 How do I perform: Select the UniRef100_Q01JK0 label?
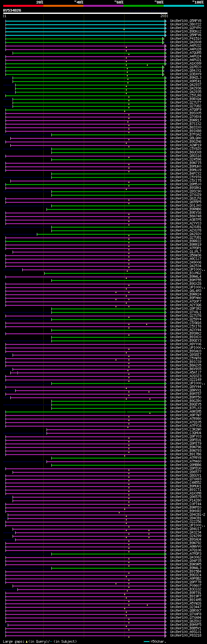(186, 206)
